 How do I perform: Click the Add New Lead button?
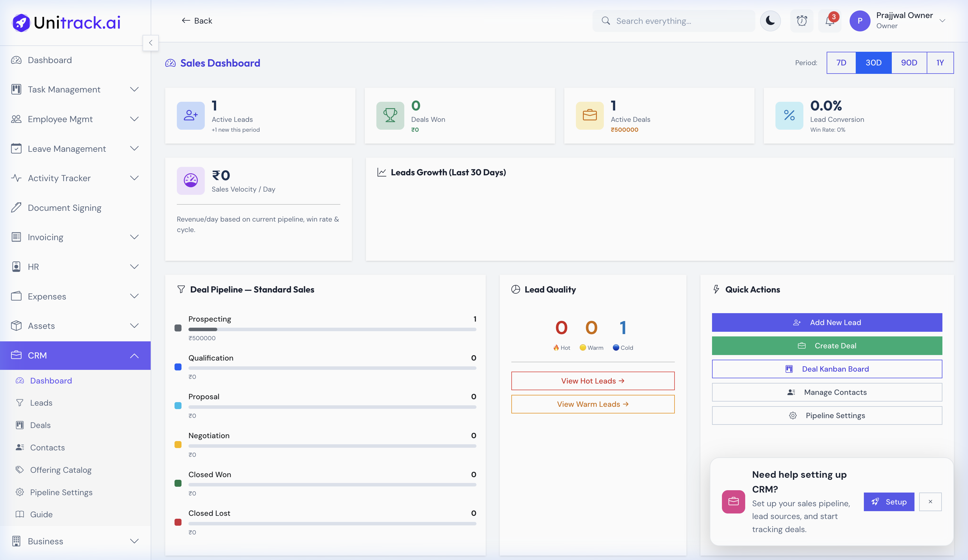(x=827, y=322)
